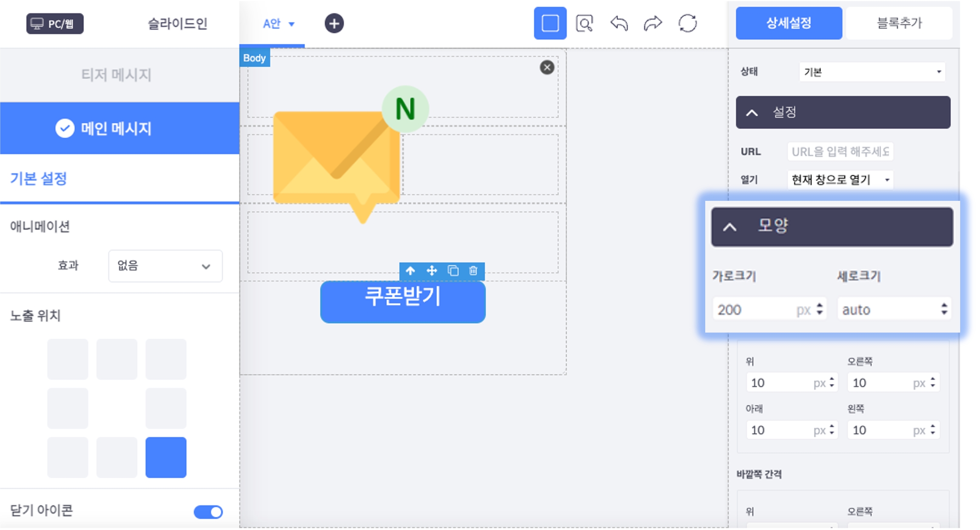Click the duplicate icon on block toolbar

point(453,271)
